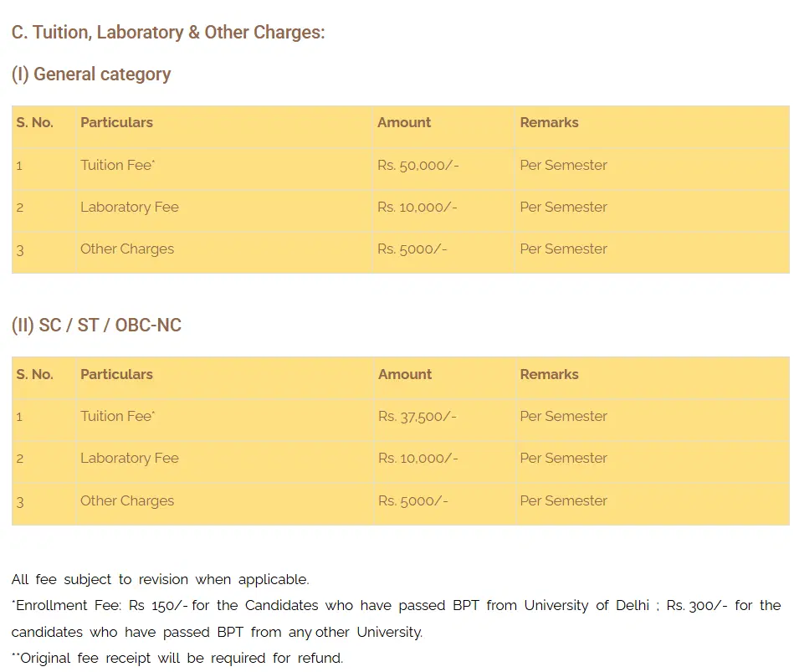Screen dimensions: 794x672
Task: Click 'Tuition Fee' in SC/ST/OBC-NC table
Action: [x=117, y=417]
